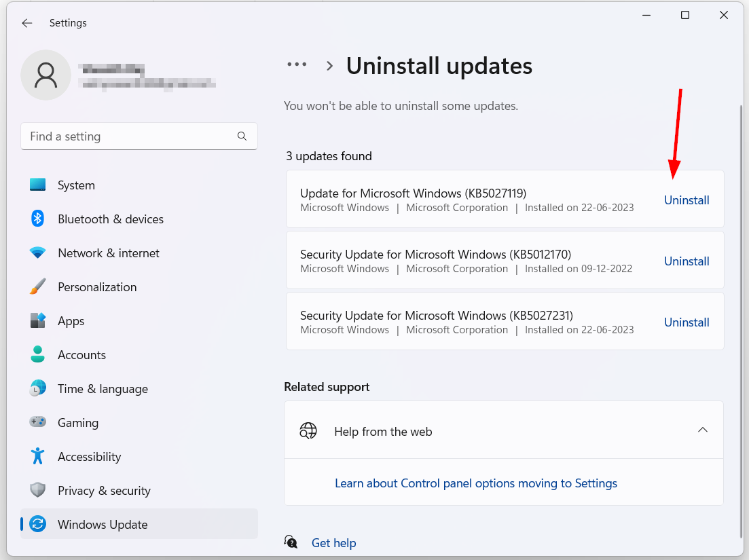
Task: Open Gaming settings page
Action: click(x=139, y=422)
